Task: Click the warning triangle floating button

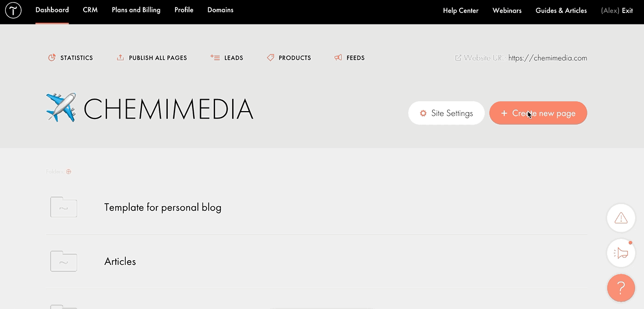Action: click(x=621, y=218)
